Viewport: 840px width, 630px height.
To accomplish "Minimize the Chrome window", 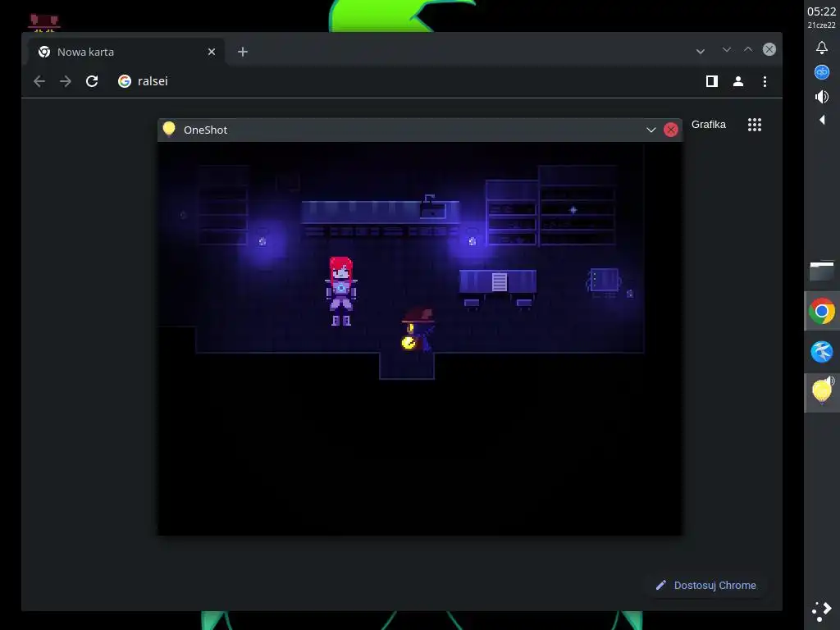I will tap(727, 49).
